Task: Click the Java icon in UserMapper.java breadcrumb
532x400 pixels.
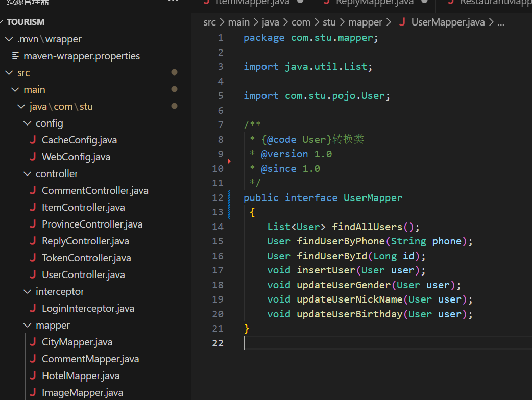Action: click(x=402, y=22)
